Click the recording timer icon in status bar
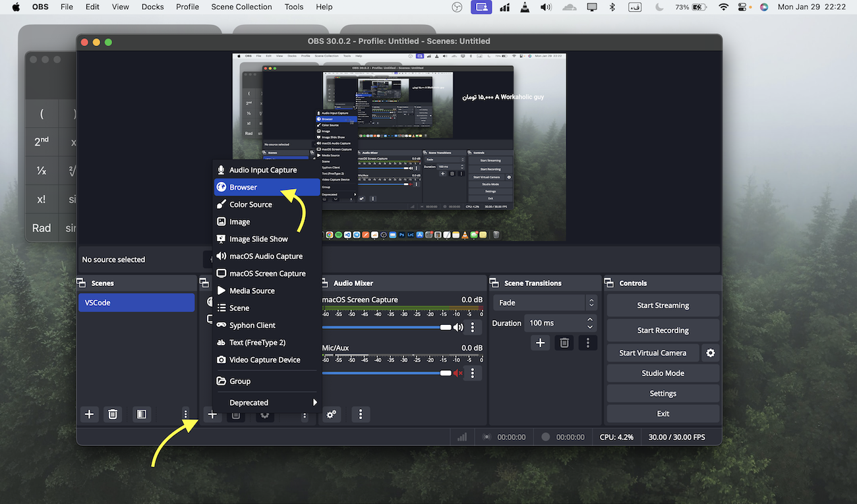Screen dimensions: 857x504 coord(545,437)
